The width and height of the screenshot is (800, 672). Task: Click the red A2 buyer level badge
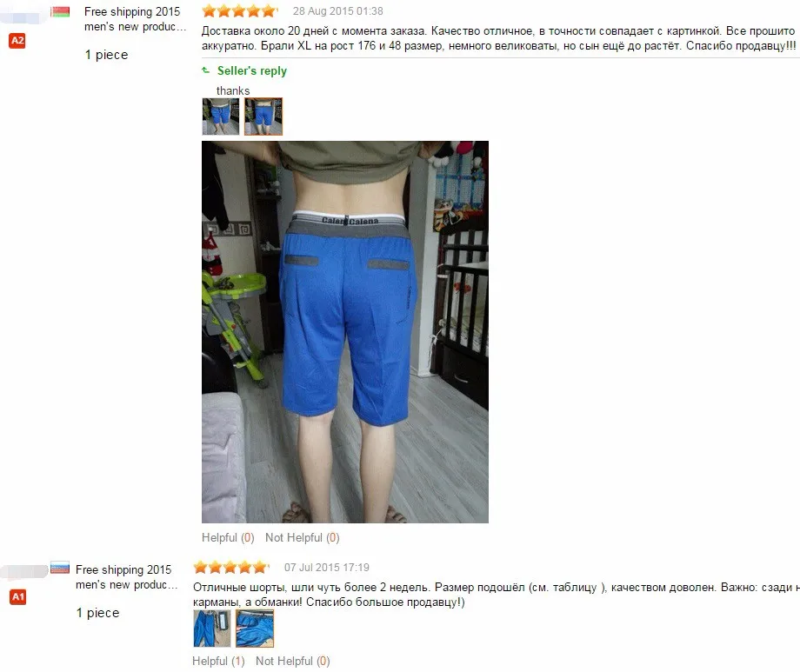[17, 41]
